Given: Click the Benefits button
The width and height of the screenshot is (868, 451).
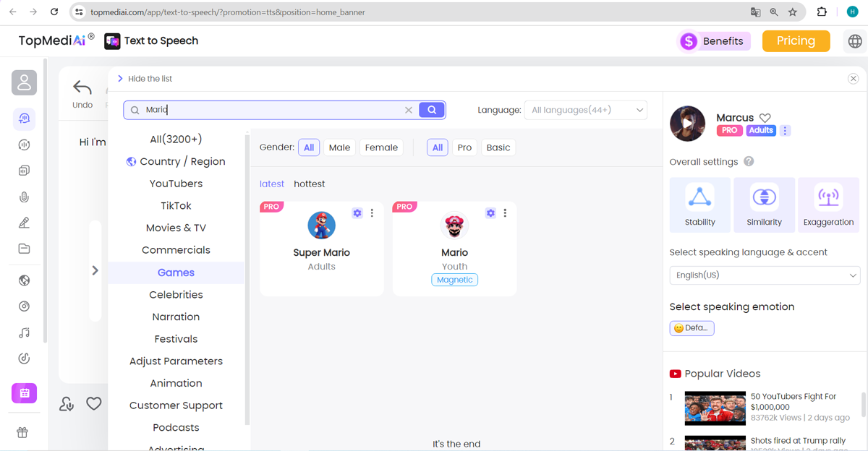Looking at the screenshot, I should tap(714, 41).
